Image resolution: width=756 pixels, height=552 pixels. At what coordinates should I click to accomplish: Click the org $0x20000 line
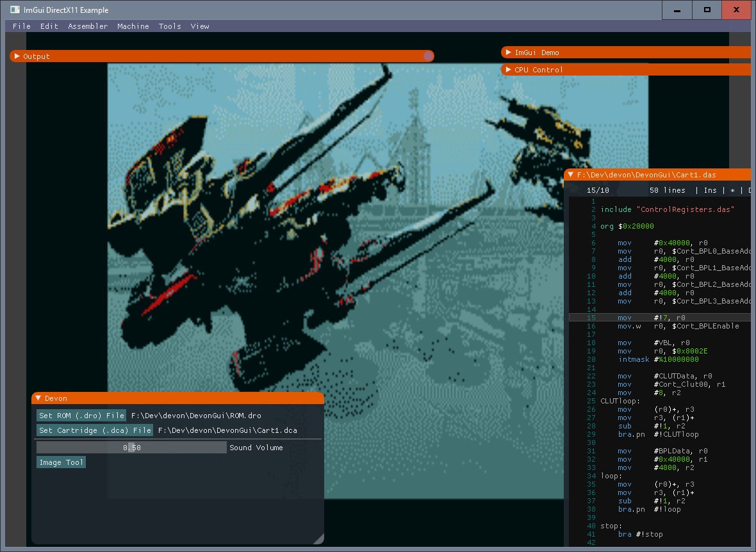(627, 226)
